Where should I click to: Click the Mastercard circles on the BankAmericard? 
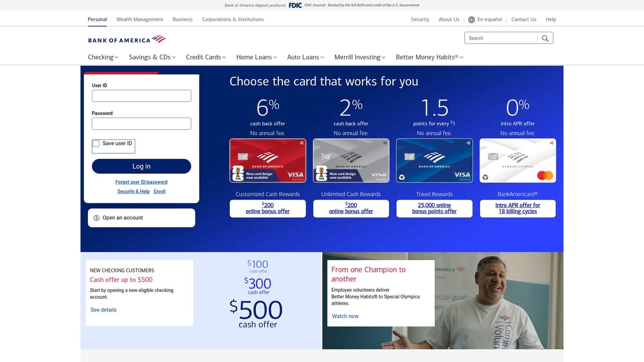coord(545,175)
